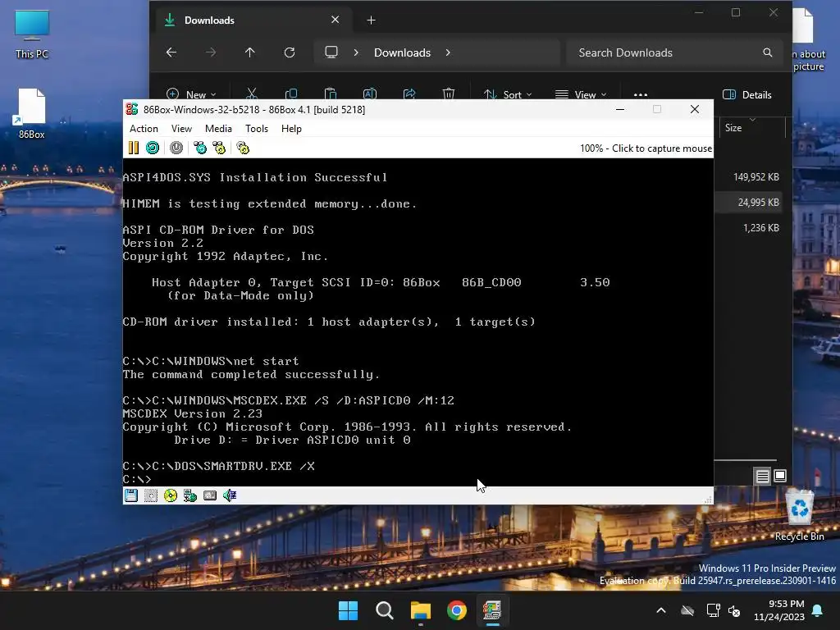
Task: Click the This PC monitor icon in address bar
Action: (331, 52)
